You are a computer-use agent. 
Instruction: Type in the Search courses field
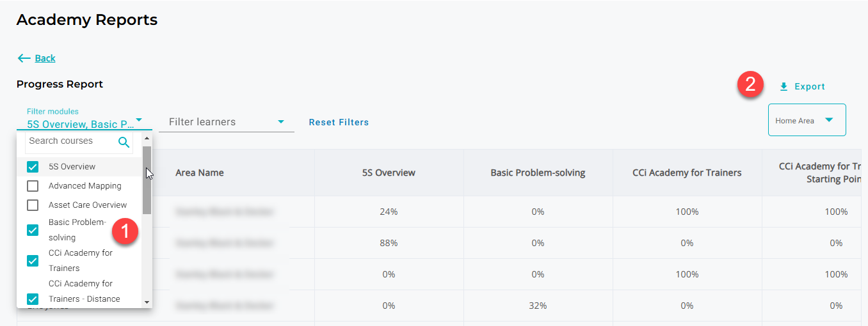point(70,141)
